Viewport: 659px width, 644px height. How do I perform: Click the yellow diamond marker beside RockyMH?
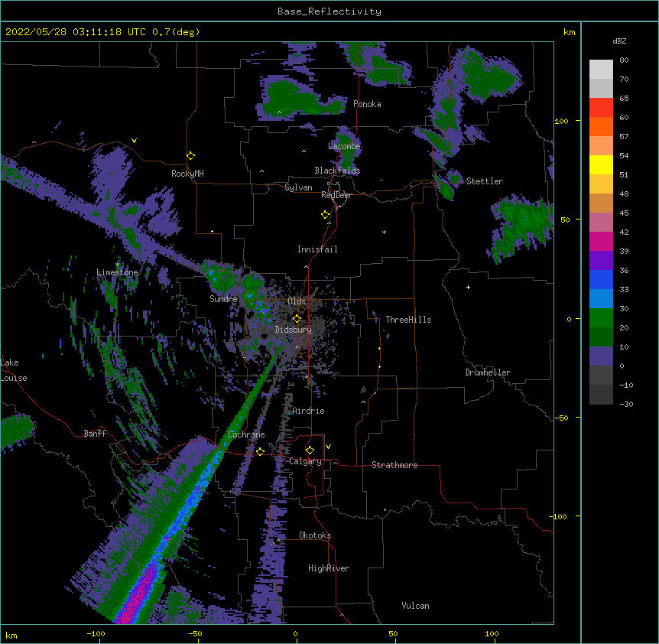(x=191, y=156)
